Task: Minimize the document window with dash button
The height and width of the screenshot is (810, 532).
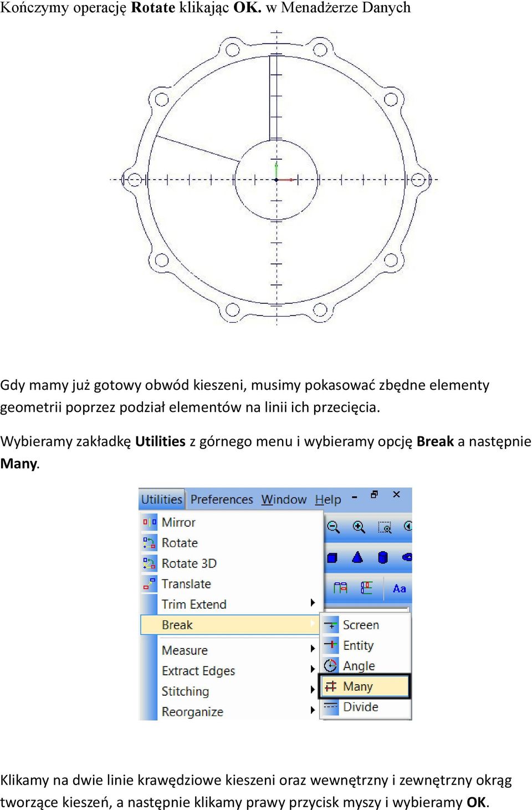Action: tap(355, 496)
